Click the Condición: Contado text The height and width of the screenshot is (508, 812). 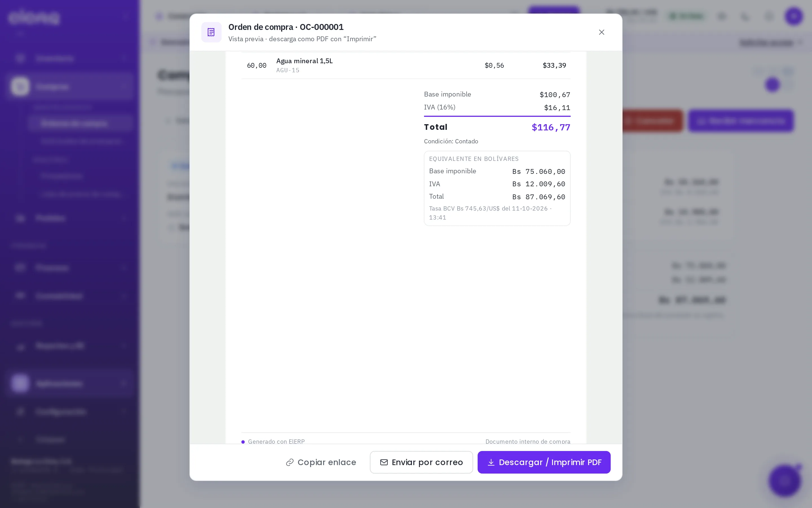pyautogui.click(x=451, y=141)
